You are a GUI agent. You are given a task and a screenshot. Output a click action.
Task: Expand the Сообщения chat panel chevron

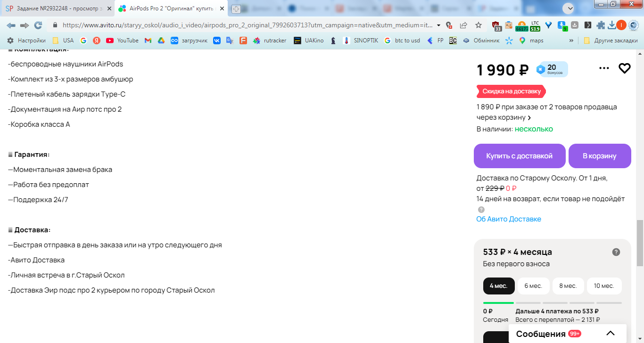[610, 334]
